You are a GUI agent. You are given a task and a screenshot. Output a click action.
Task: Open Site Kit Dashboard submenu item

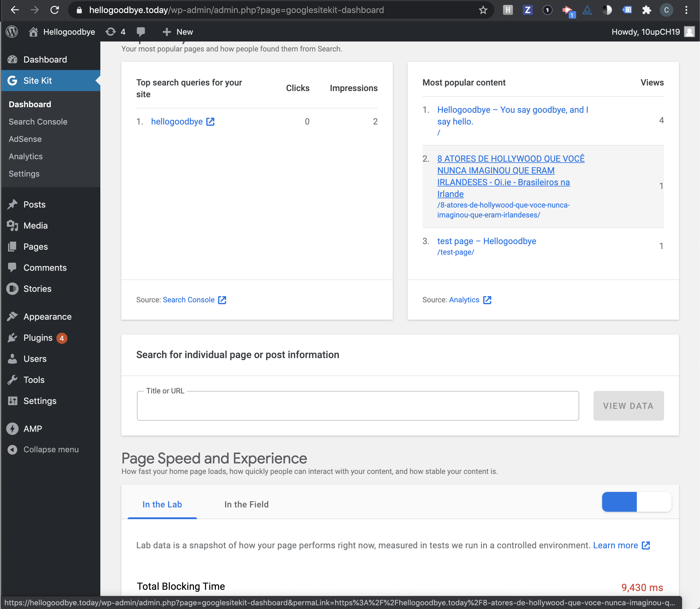tap(30, 104)
